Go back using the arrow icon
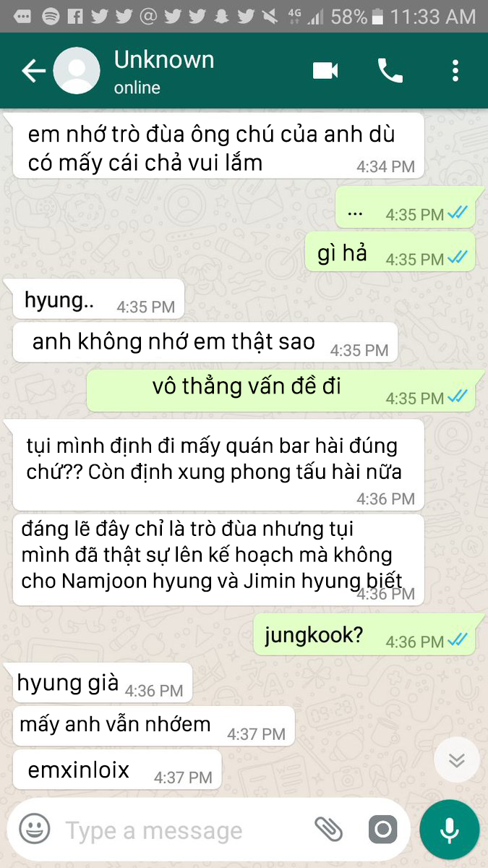Image resolution: width=488 pixels, height=868 pixels. pyautogui.click(x=33, y=71)
